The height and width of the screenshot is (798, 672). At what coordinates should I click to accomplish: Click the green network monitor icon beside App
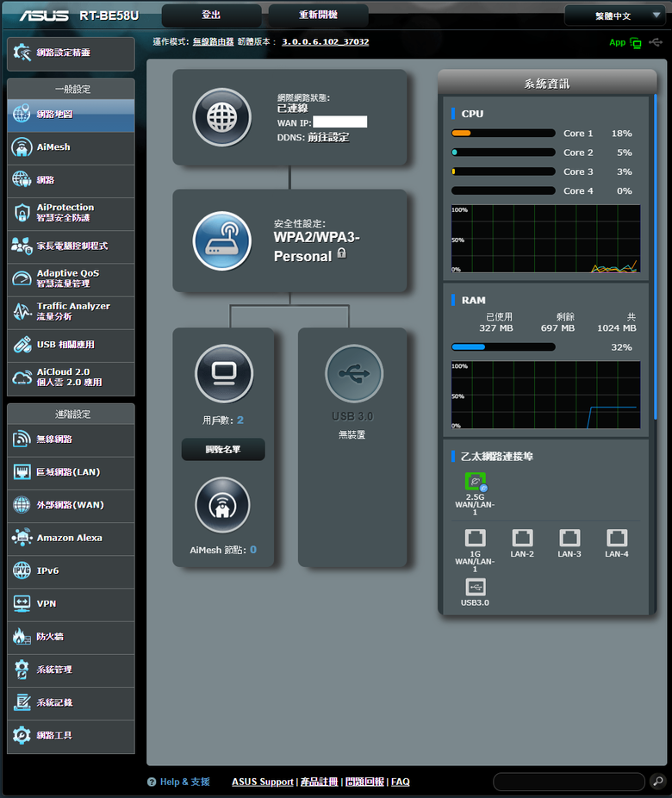point(636,43)
